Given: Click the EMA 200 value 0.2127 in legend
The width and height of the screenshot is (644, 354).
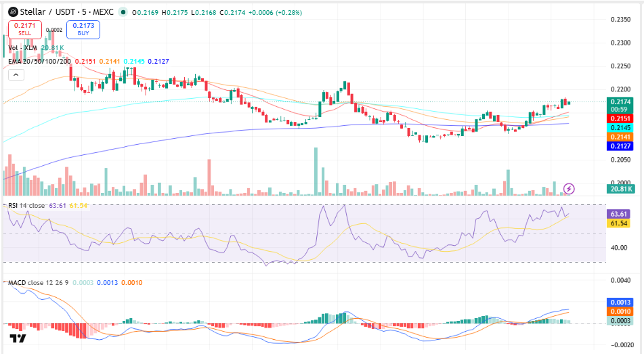Looking at the screenshot, I should [x=158, y=61].
